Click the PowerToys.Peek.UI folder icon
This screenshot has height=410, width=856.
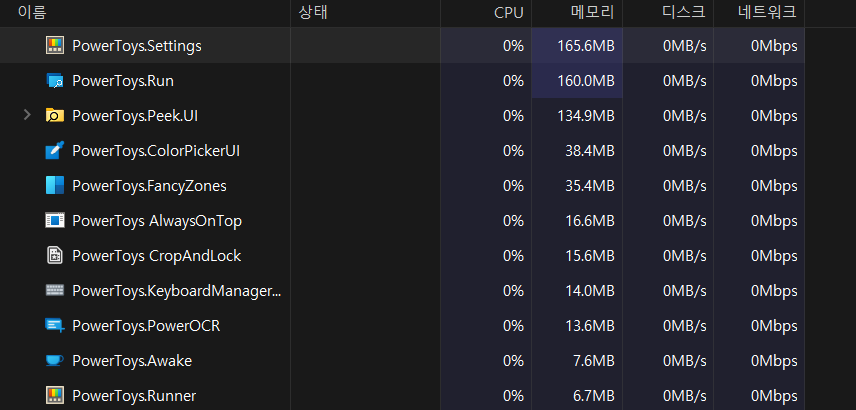pos(54,116)
